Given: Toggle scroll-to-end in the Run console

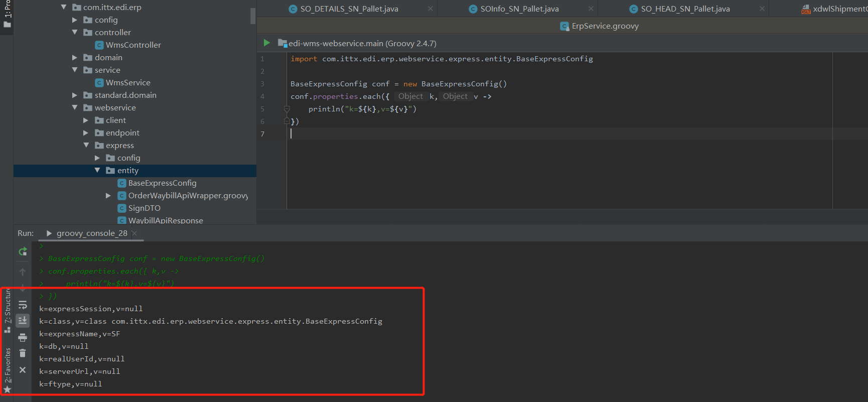Looking at the screenshot, I should 23,321.
